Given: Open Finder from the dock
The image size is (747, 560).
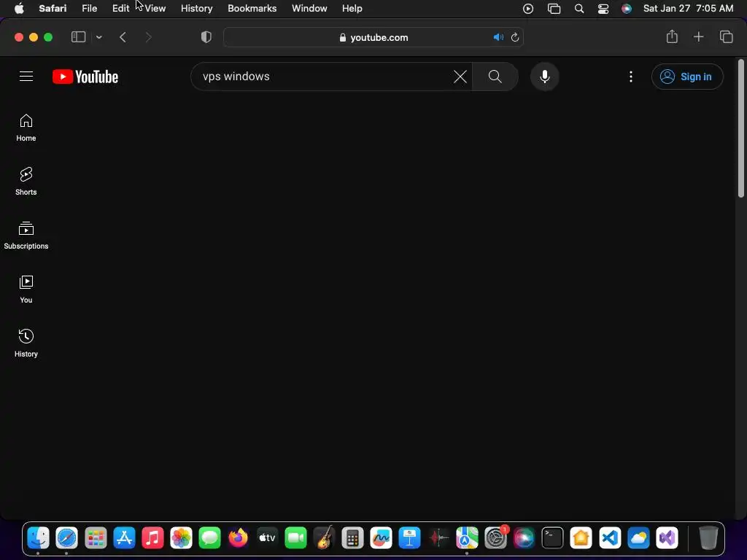Looking at the screenshot, I should [x=38, y=538].
